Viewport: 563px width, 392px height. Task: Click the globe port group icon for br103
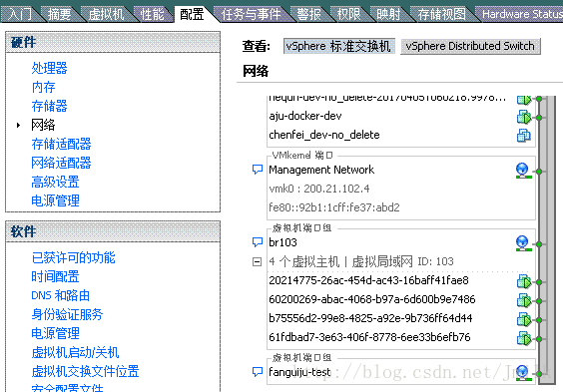[523, 243]
